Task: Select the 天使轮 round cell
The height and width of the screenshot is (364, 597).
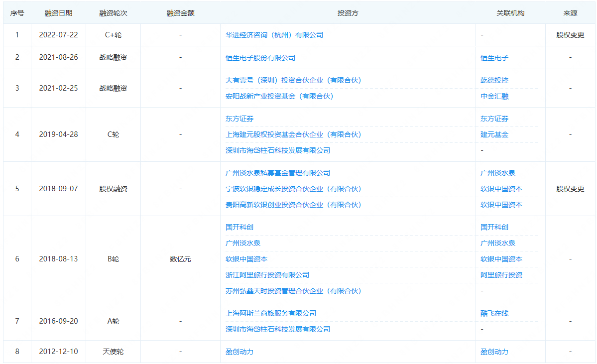Action: point(113,352)
